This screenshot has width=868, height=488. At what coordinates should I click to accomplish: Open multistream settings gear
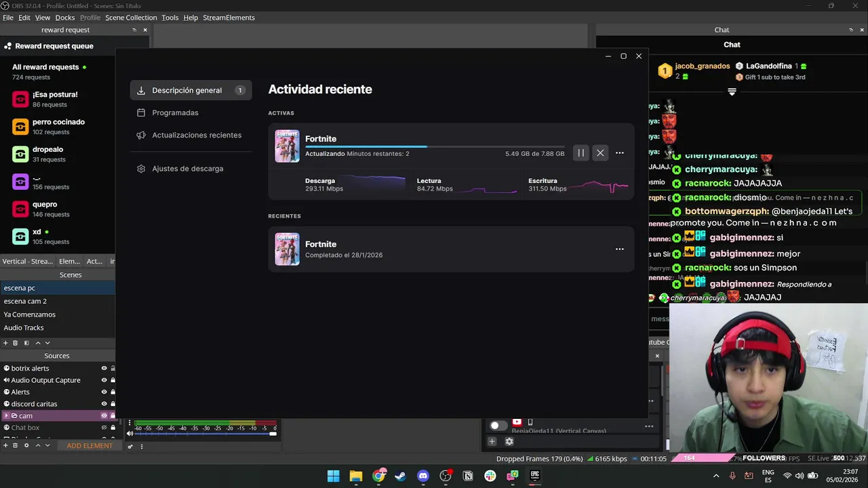pos(509,441)
